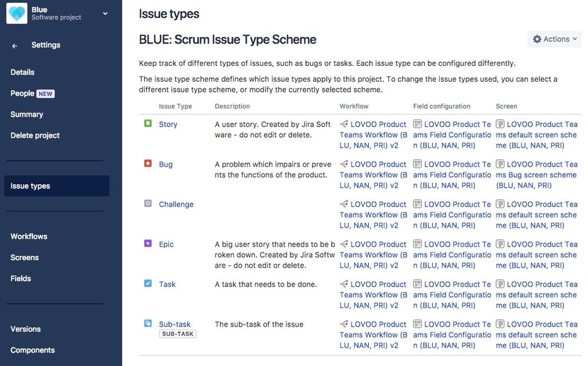Click the gray Challenge issue type icon
The width and height of the screenshot is (588, 366).
click(148, 203)
